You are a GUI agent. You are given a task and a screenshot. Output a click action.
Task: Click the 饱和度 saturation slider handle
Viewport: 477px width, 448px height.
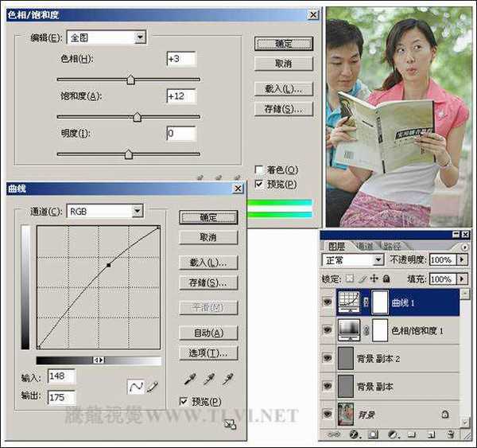(x=137, y=117)
